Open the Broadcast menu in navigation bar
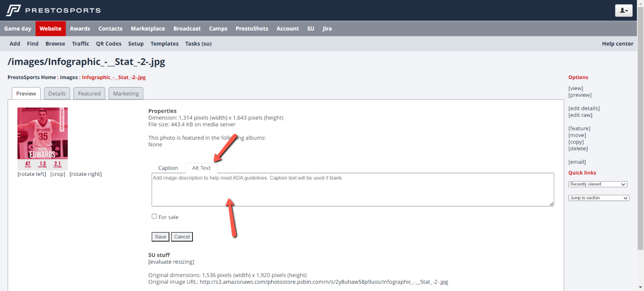 [187, 28]
